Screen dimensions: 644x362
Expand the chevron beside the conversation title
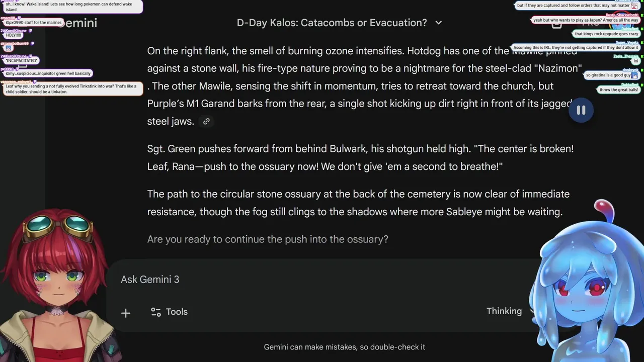pos(438,23)
